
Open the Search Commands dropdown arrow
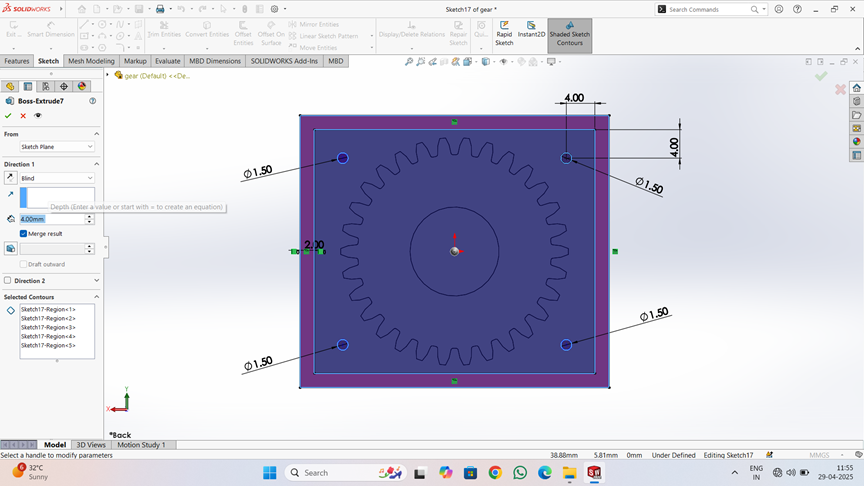[764, 9]
